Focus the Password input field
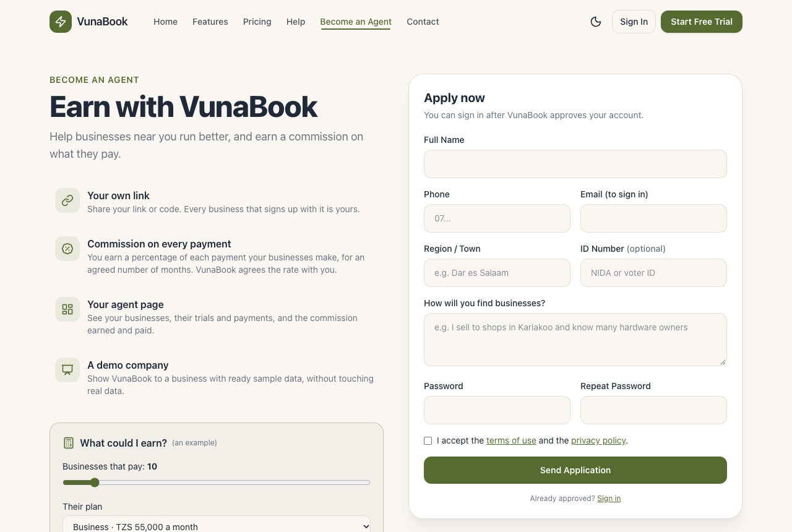792x532 pixels. [x=497, y=410]
